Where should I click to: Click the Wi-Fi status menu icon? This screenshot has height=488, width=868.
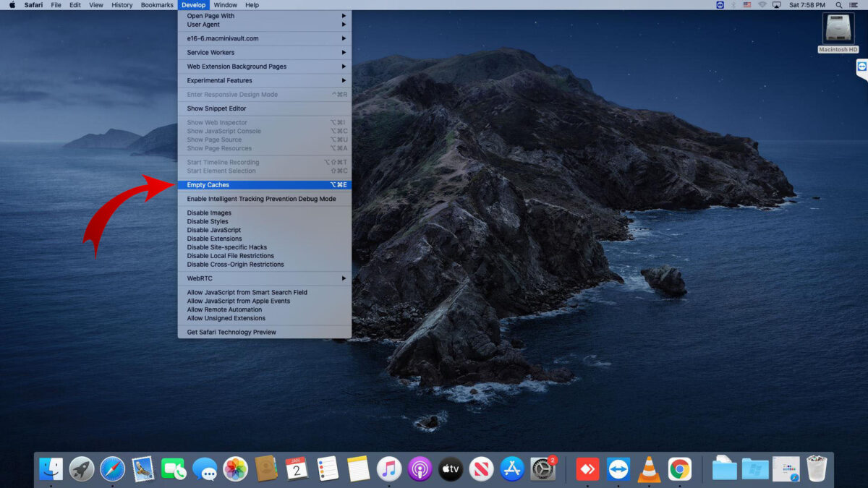click(760, 5)
